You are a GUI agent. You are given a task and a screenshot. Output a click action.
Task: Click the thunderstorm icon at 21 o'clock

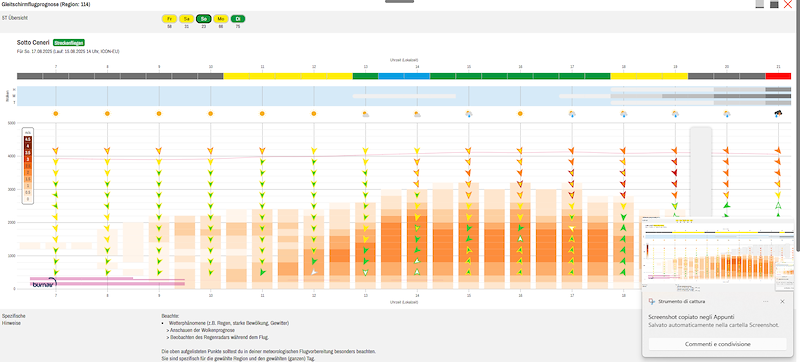779,114
